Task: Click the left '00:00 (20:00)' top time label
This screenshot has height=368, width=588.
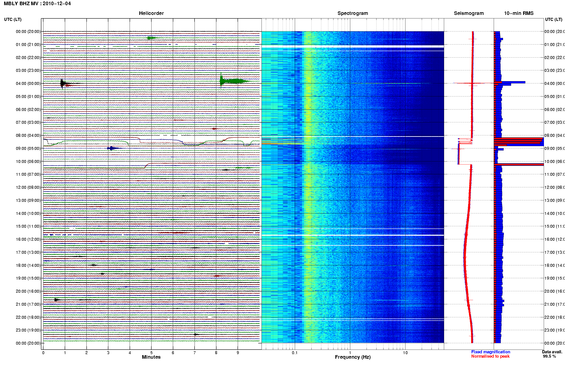Action: click(28, 32)
